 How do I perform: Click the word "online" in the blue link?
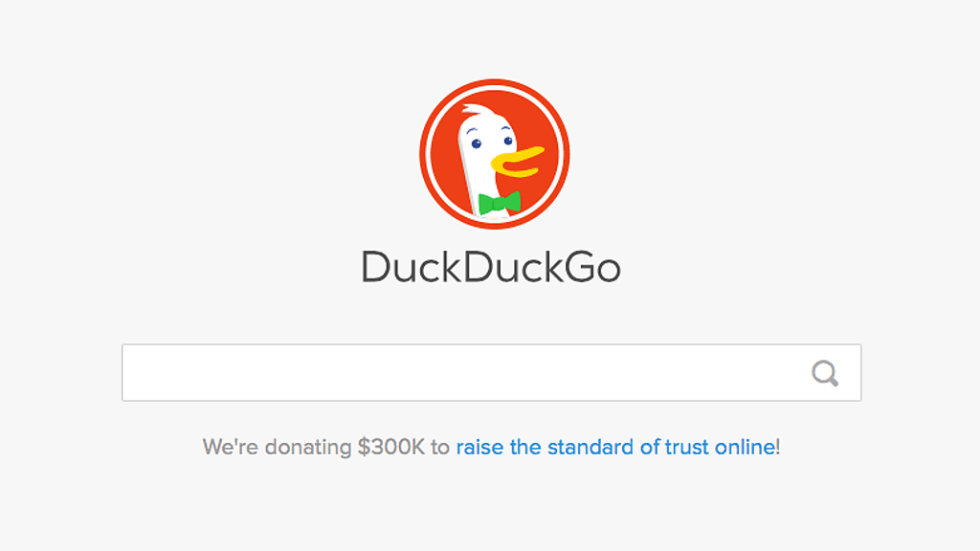(745, 448)
